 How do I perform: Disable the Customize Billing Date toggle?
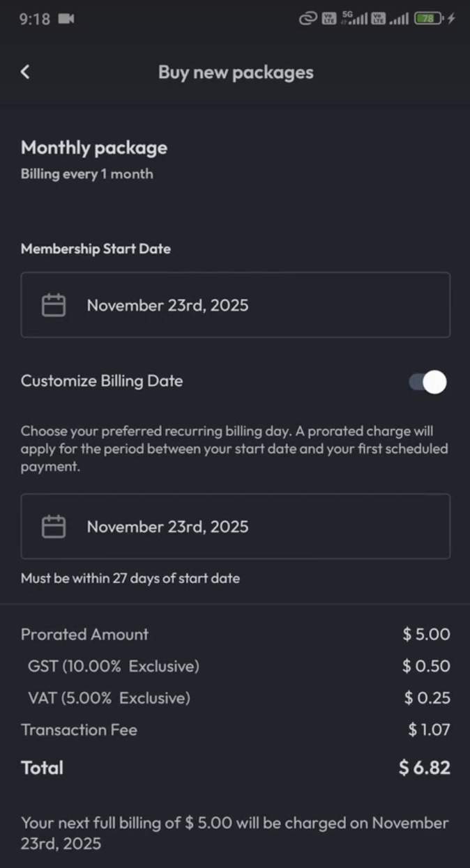point(427,382)
